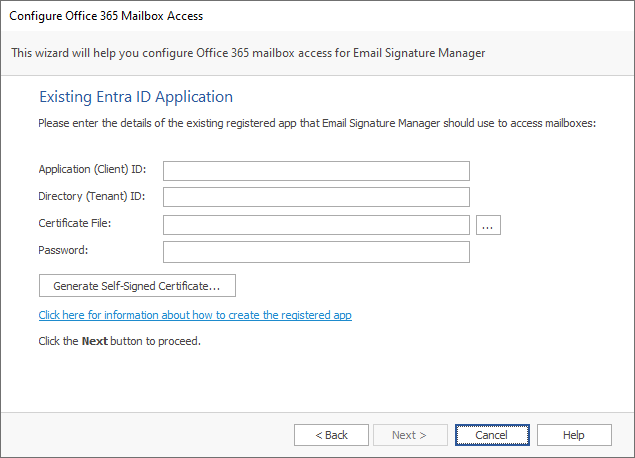
Task: Focus the Directory (Tenant) ID text box
Action: click(316, 197)
